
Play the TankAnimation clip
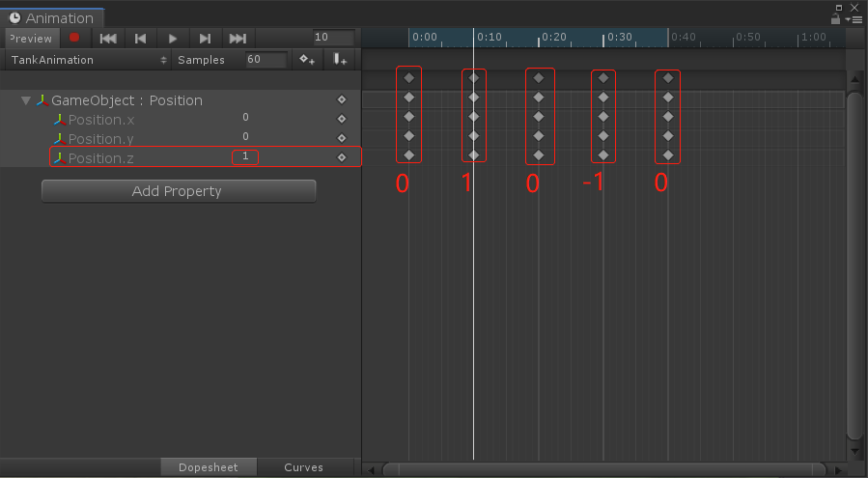point(172,39)
